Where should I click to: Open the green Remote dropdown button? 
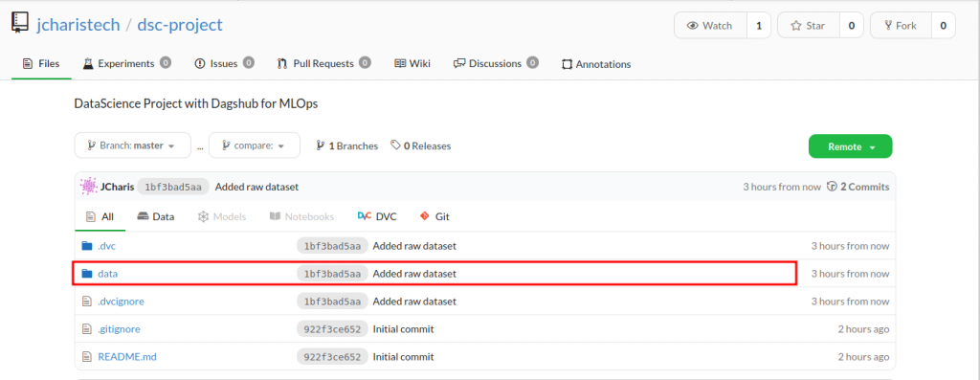[850, 146]
